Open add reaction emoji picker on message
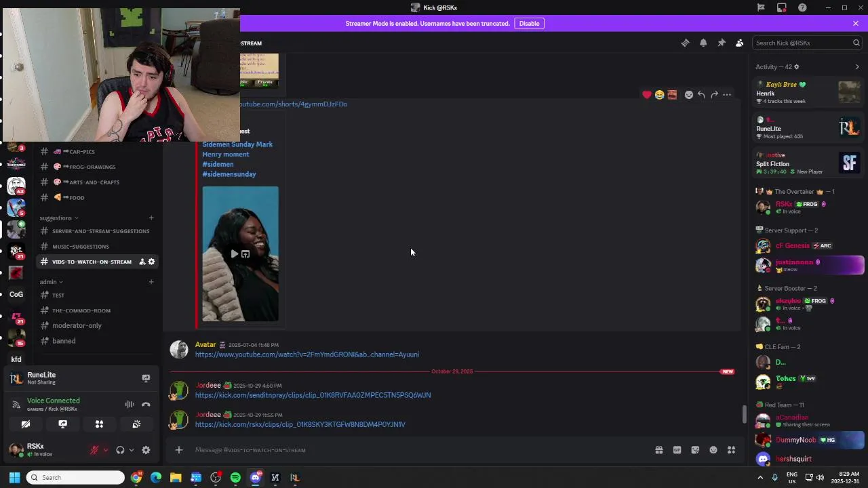Screen dimensions: 868x488 tap(689, 95)
